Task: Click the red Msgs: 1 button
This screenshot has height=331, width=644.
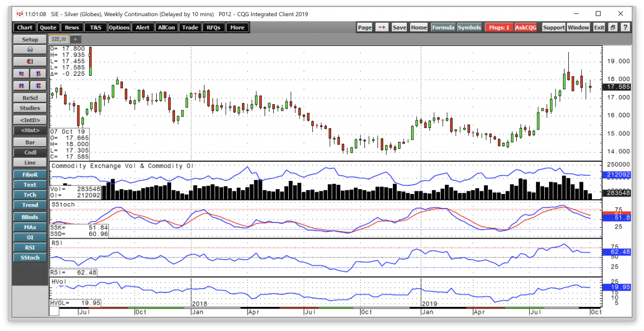Action: 499,27
